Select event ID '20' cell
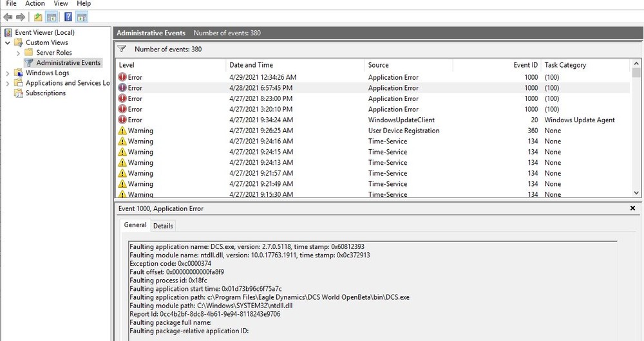 (x=535, y=120)
